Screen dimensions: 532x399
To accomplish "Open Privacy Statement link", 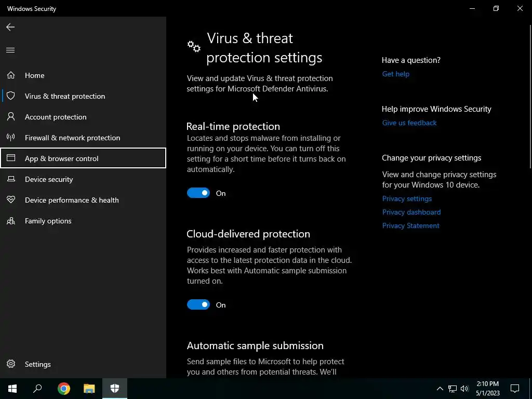I will point(410,225).
